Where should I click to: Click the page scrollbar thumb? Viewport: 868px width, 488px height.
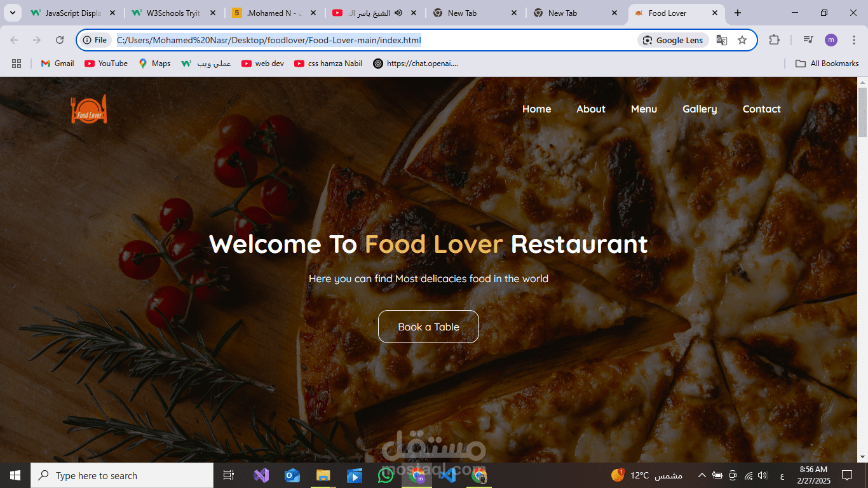(x=862, y=112)
